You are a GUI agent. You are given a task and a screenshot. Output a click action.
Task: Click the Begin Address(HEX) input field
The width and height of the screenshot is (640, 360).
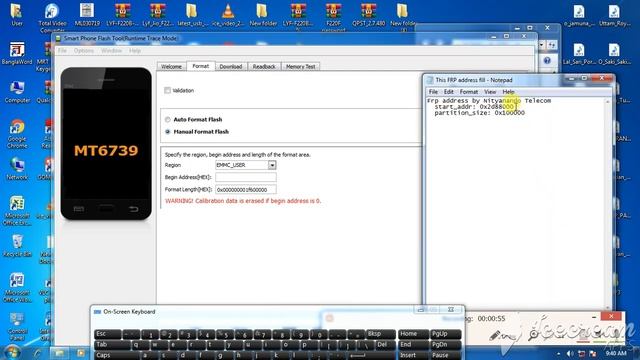coord(246,177)
